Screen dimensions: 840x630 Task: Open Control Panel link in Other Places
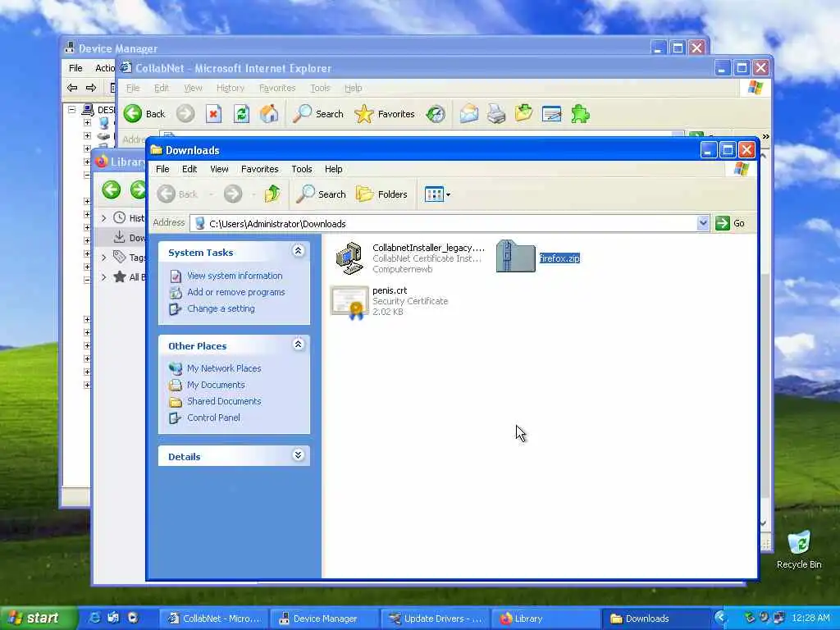click(x=213, y=418)
